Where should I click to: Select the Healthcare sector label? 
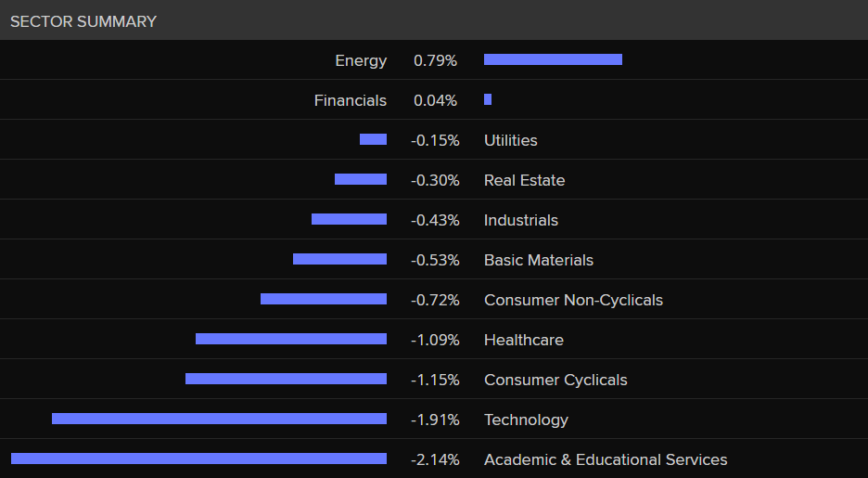(523, 340)
